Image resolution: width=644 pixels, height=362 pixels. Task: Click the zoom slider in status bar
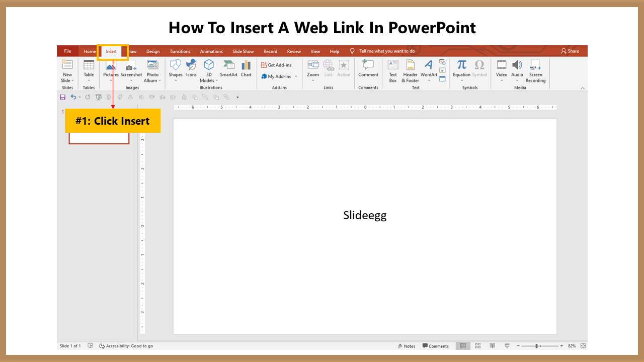[537, 346]
